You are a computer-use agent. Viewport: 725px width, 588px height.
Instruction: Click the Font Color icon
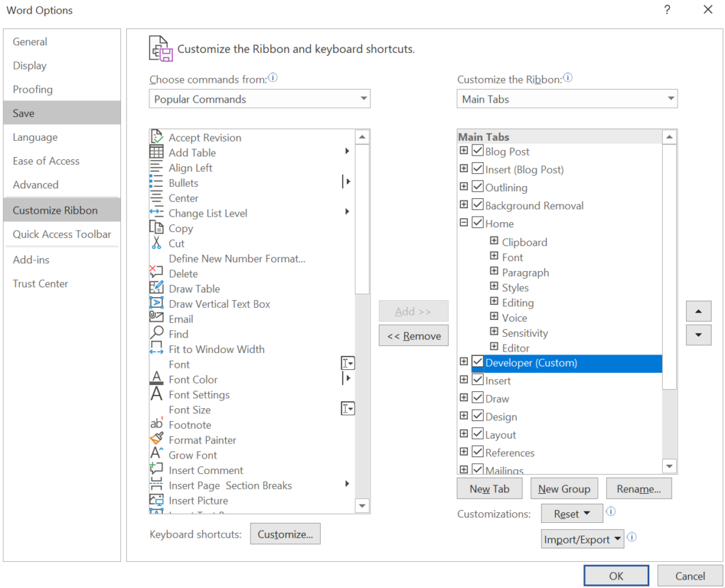(x=156, y=379)
